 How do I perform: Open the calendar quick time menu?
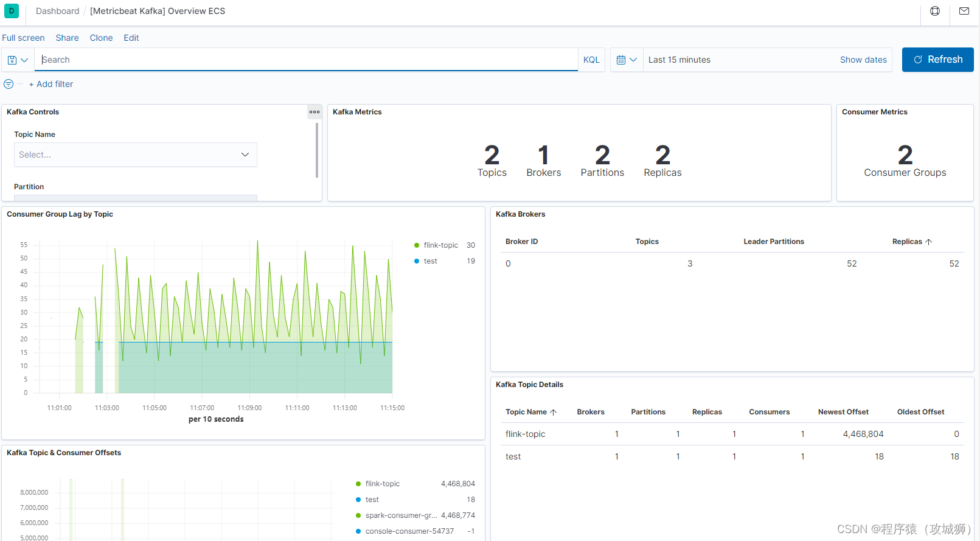click(627, 60)
